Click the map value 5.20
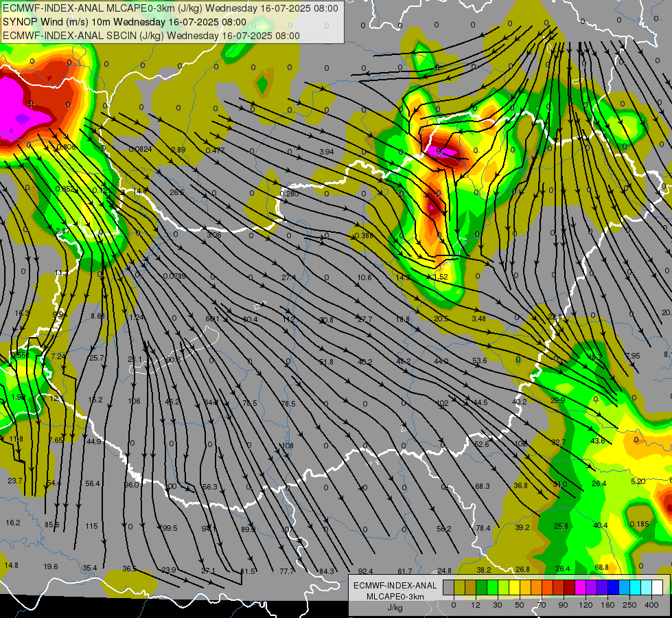 638,481
